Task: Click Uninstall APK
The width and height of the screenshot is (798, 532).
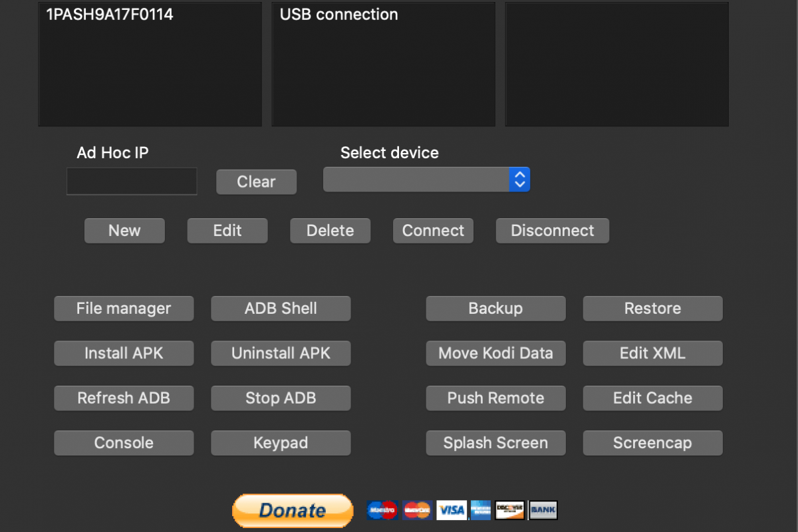Action: point(281,353)
